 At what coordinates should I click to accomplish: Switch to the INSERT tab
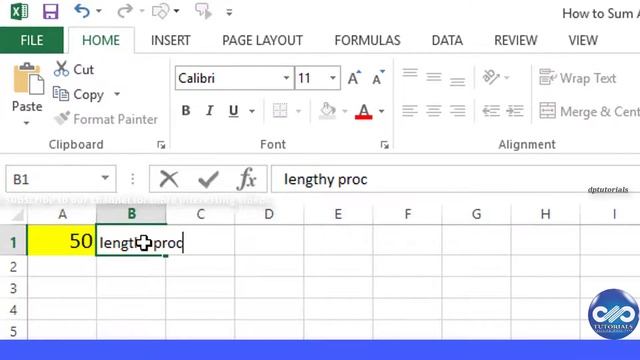pyautogui.click(x=171, y=40)
